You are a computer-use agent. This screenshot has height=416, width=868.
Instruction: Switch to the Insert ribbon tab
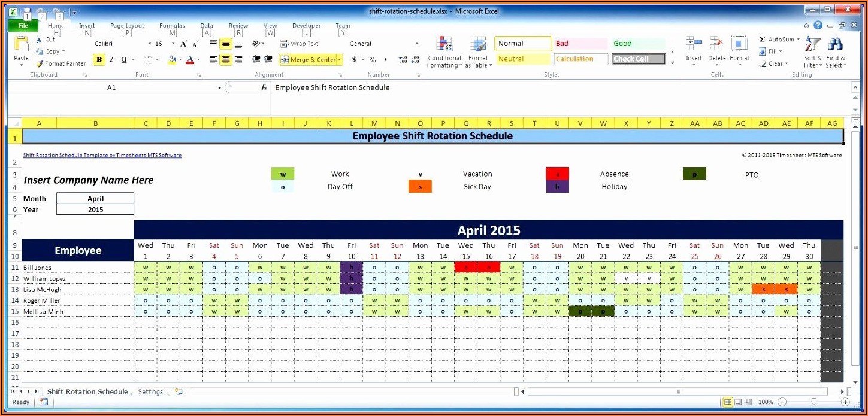[87, 26]
